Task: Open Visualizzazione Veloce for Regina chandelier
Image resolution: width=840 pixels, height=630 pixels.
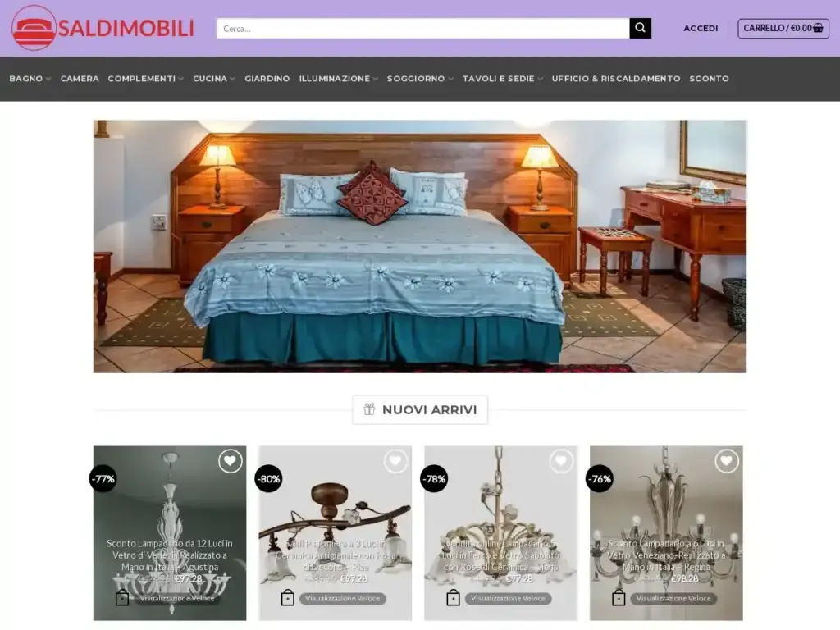Action: pyautogui.click(x=673, y=598)
